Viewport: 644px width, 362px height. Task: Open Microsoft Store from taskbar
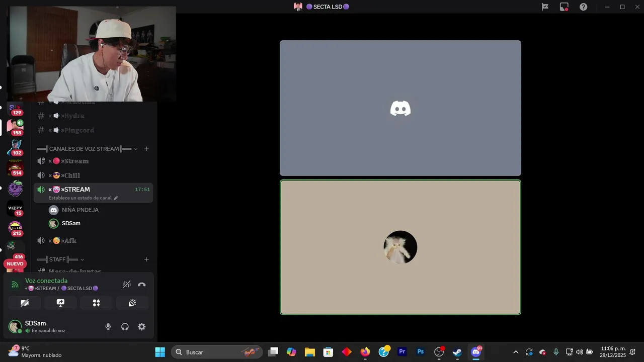click(328, 352)
